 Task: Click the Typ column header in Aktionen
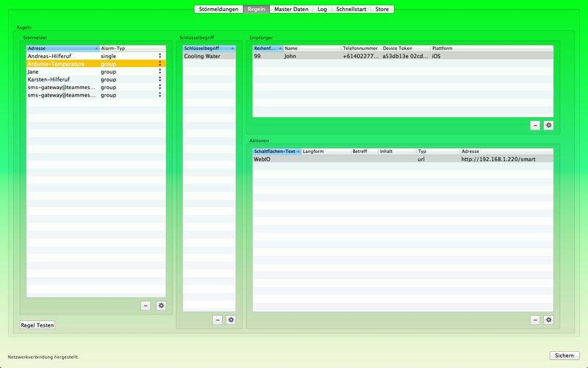[x=438, y=152]
